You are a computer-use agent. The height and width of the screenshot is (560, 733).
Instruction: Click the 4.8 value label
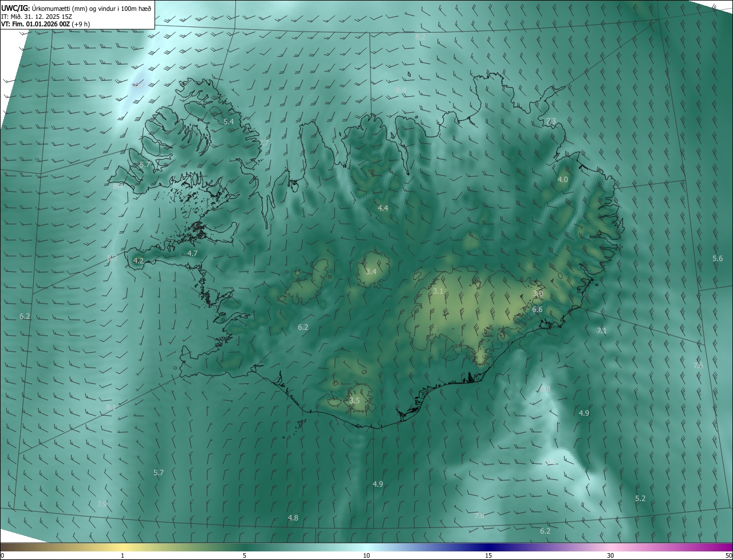click(x=293, y=518)
